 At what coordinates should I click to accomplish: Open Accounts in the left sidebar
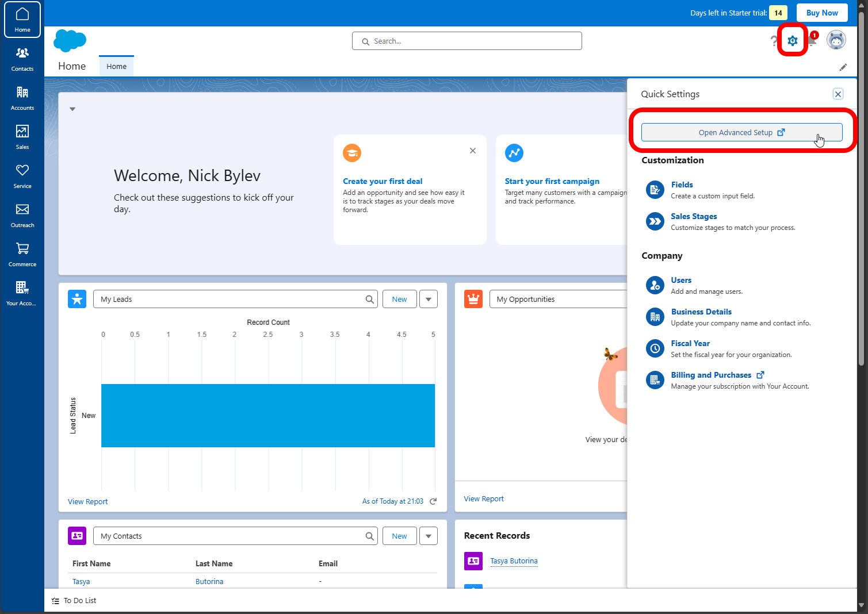[22, 98]
